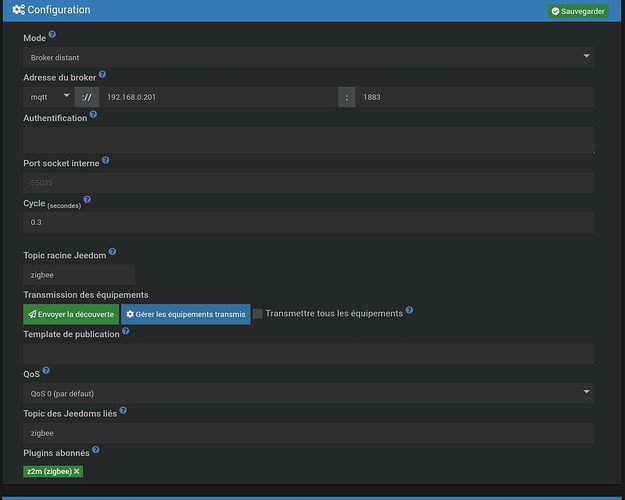Show help for Topic des Jeedoms liés

click(x=123, y=410)
